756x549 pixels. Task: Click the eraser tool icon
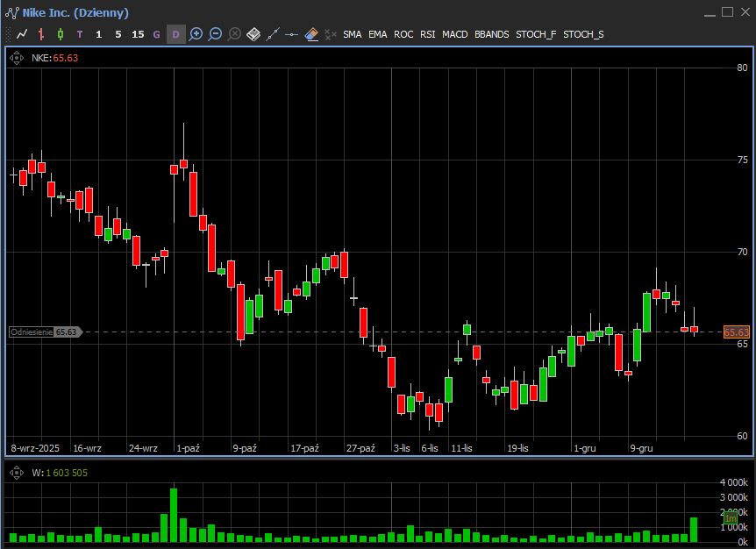(311, 34)
